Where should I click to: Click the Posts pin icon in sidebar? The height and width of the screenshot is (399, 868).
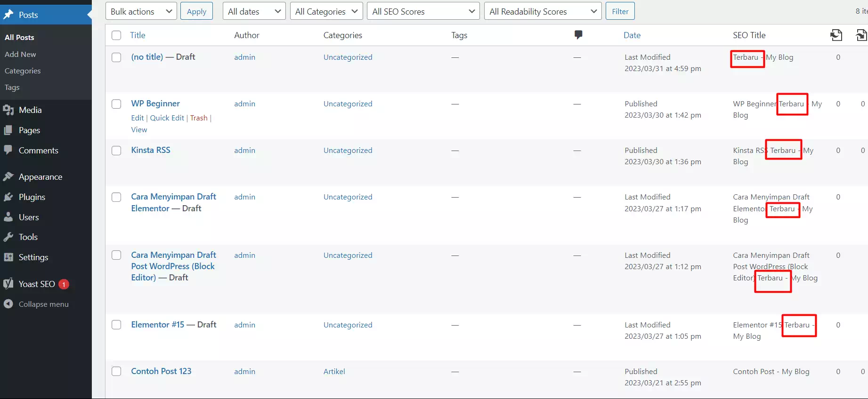coord(8,15)
